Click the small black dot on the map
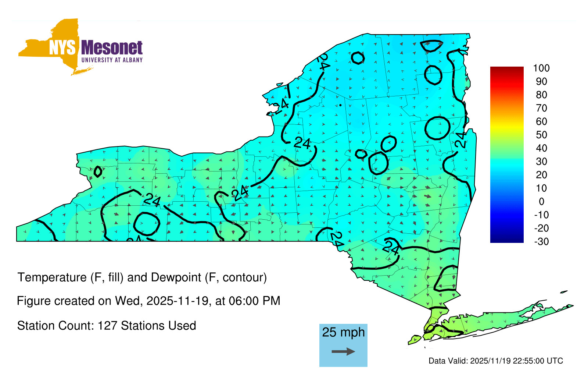 [340, 105]
